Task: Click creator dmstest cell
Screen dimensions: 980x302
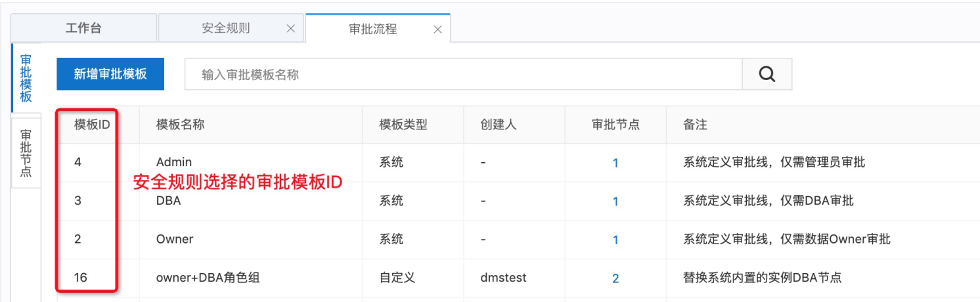Action: (x=503, y=278)
